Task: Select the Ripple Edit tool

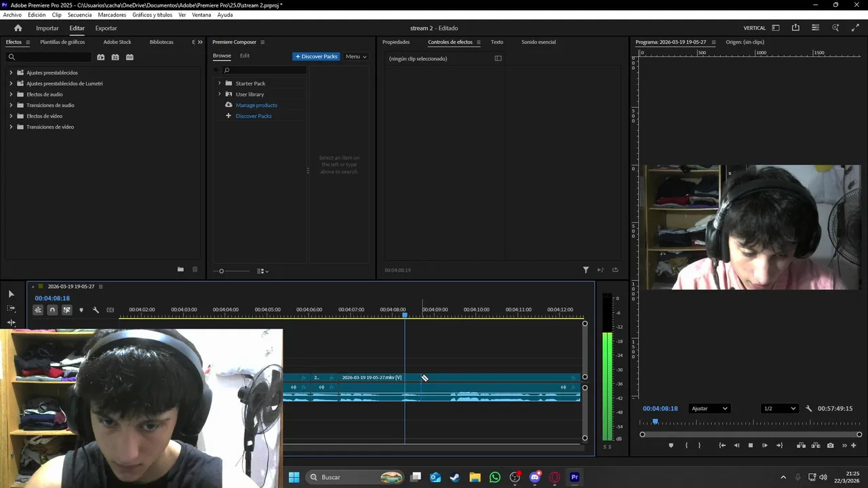Action: tap(11, 322)
